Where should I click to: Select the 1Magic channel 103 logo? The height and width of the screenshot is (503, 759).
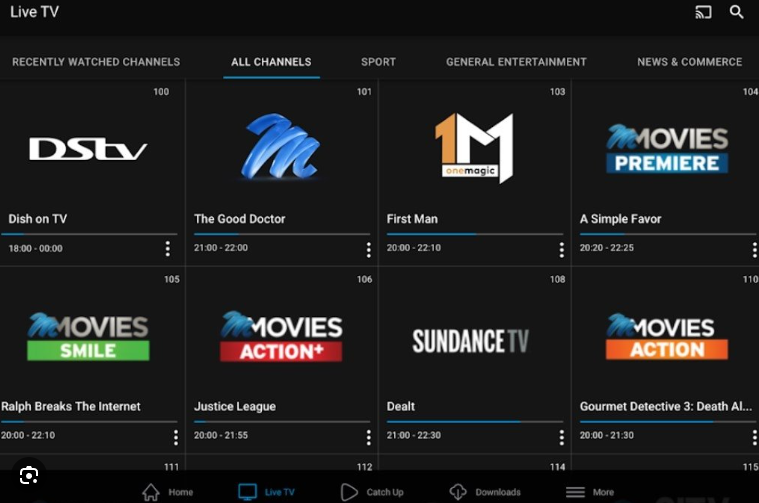474,148
